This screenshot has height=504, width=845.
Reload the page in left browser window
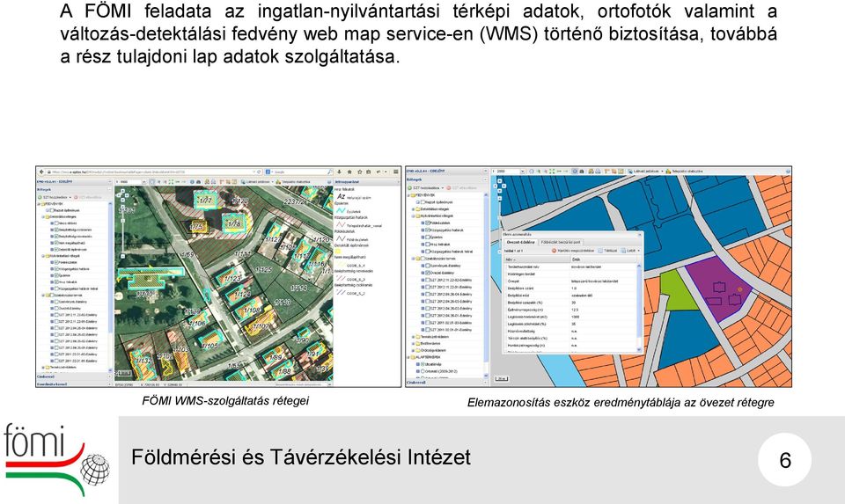click(x=259, y=172)
